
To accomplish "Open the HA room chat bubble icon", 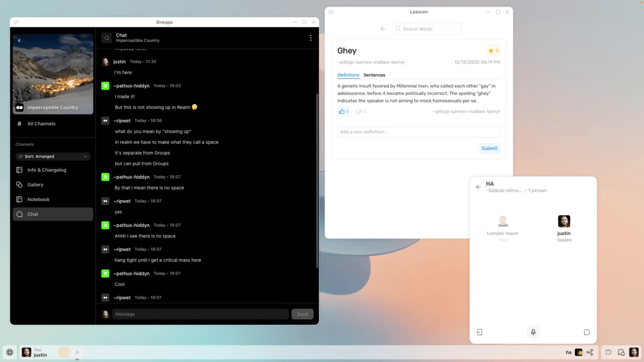I will (587, 332).
